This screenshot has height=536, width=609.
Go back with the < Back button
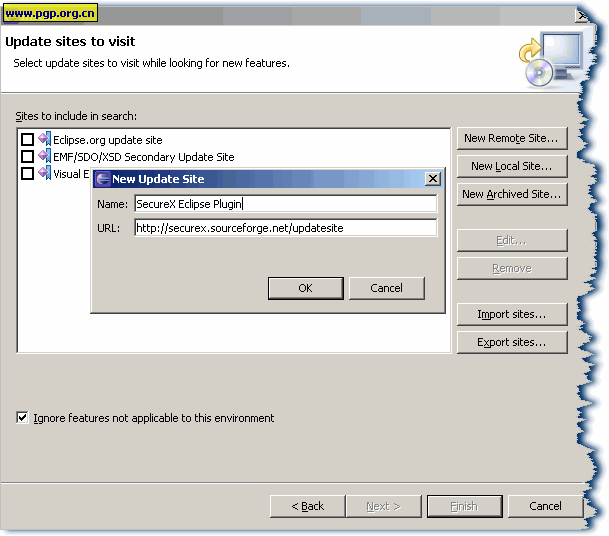click(x=307, y=506)
